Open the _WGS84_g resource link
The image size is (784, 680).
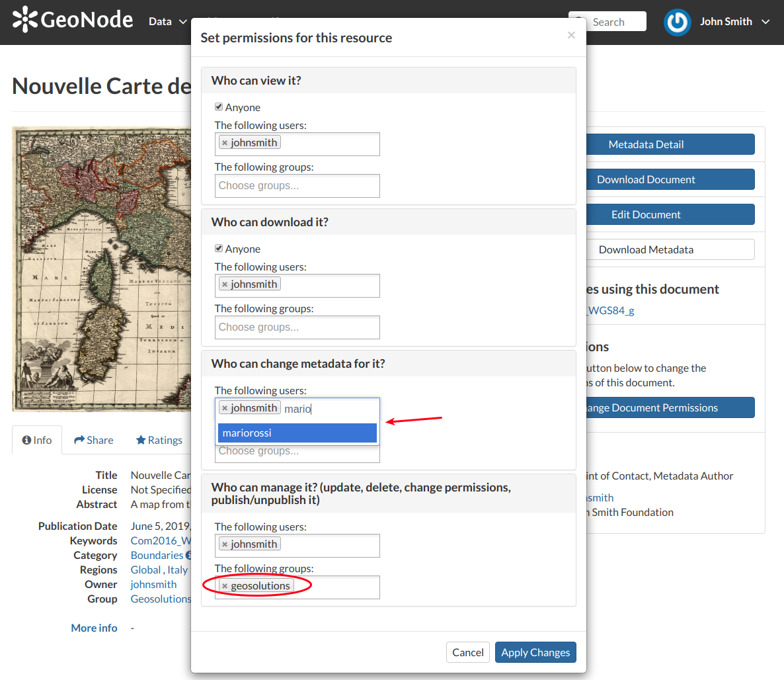tap(611, 310)
